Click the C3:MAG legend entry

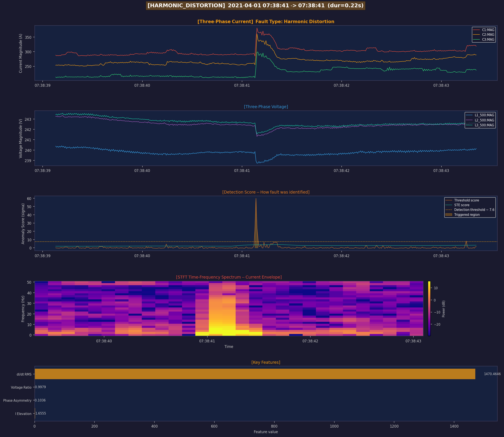488,40
